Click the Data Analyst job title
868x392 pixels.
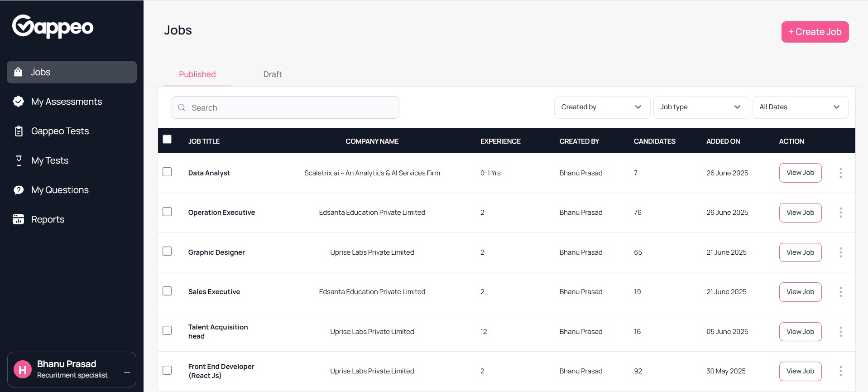pyautogui.click(x=209, y=173)
